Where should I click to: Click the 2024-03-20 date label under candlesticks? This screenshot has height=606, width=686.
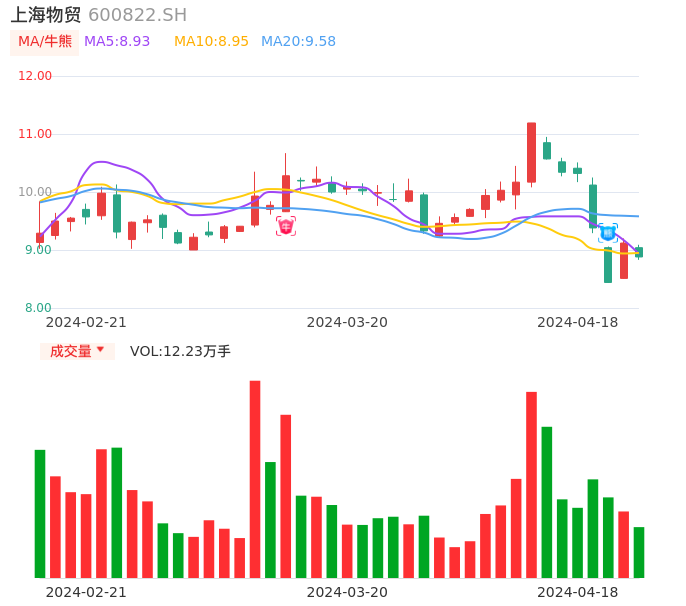tap(347, 322)
